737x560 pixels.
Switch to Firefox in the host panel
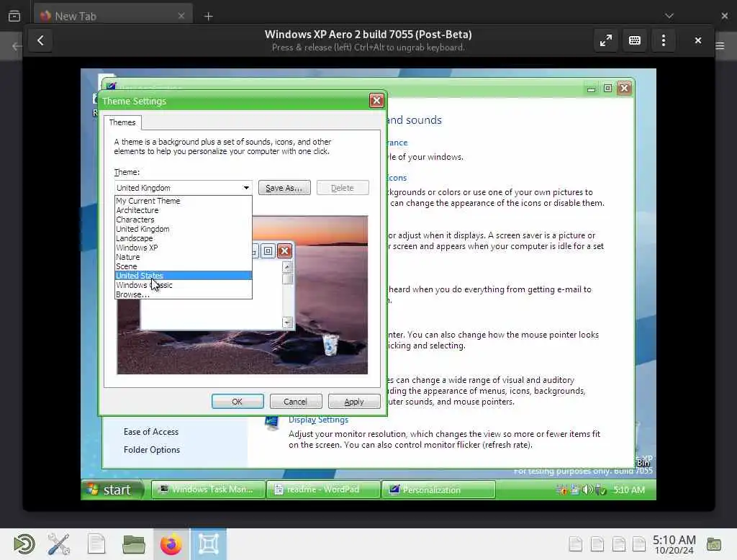pos(171,544)
